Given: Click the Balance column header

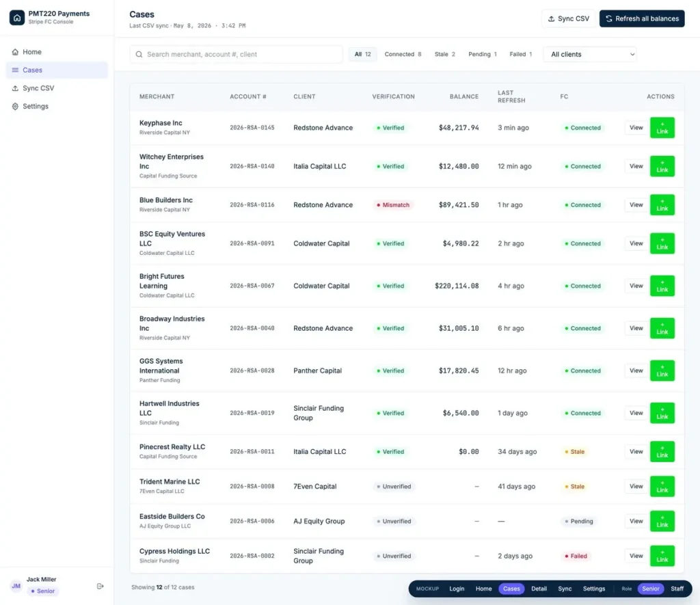Looking at the screenshot, I should (x=464, y=96).
